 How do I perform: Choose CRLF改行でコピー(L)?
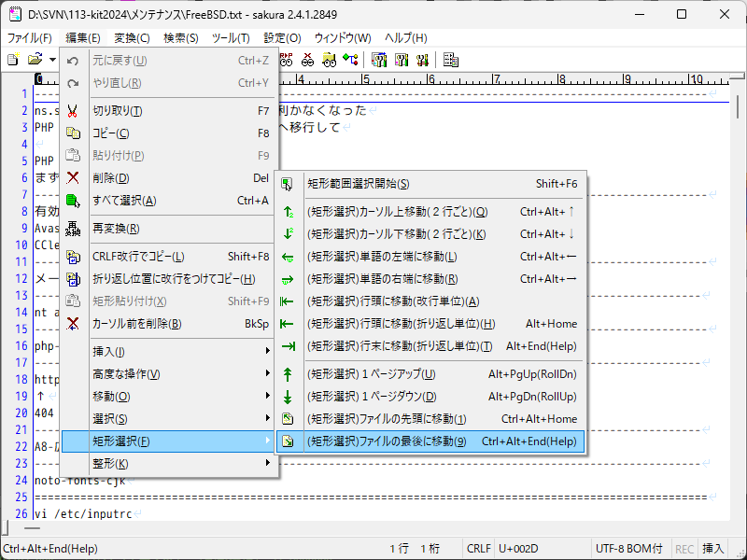[170, 257]
